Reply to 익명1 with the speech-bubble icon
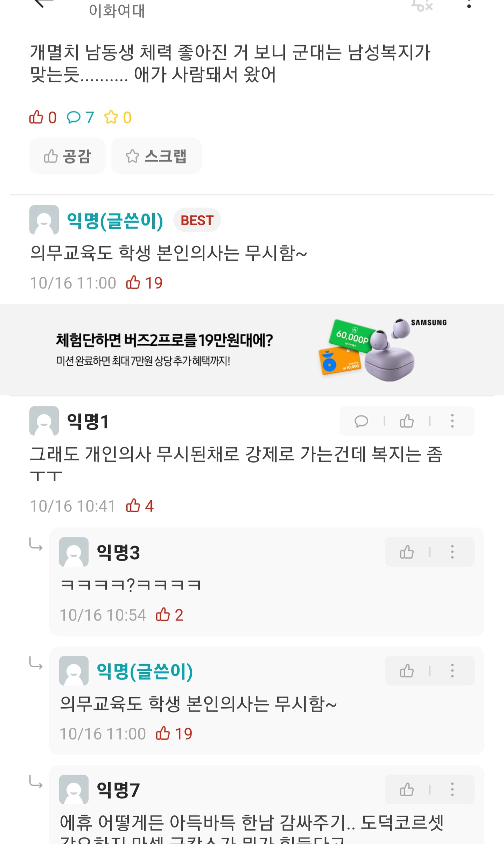The width and height of the screenshot is (504, 853). pyautogui.click(x=361, y=421)
